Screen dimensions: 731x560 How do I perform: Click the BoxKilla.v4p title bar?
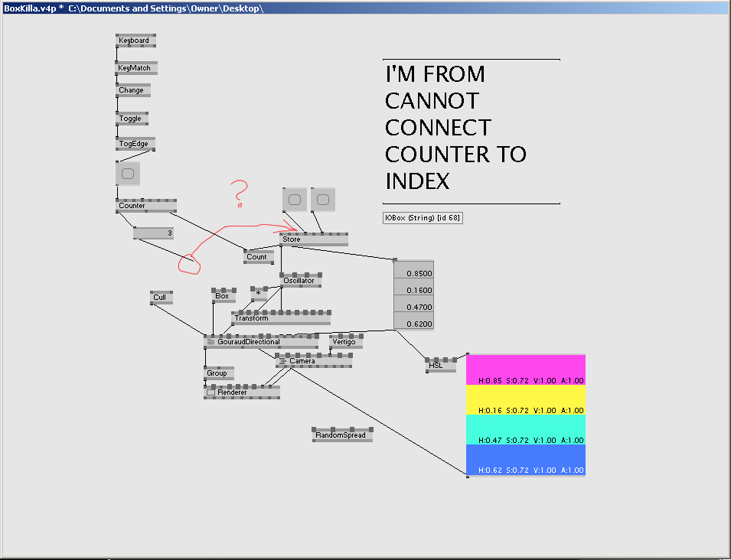(366, 8)
